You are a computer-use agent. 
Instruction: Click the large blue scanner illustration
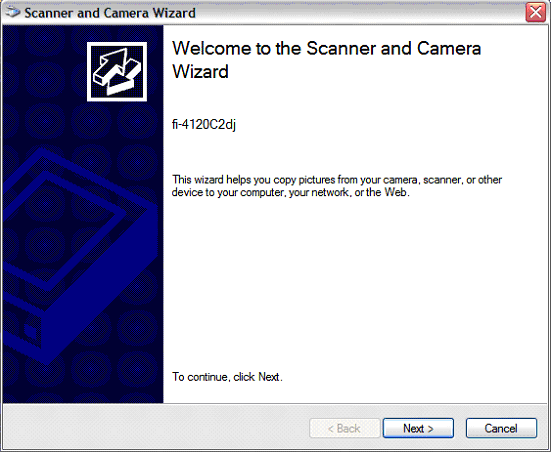pyautogui.click(x=79, y=257)
